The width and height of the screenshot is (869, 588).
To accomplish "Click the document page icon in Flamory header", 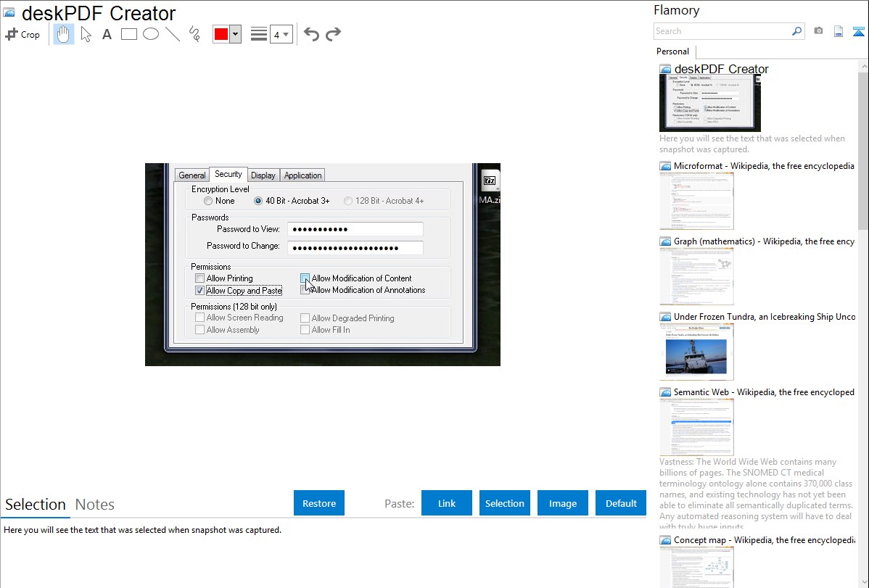I will tap(839, 31).
